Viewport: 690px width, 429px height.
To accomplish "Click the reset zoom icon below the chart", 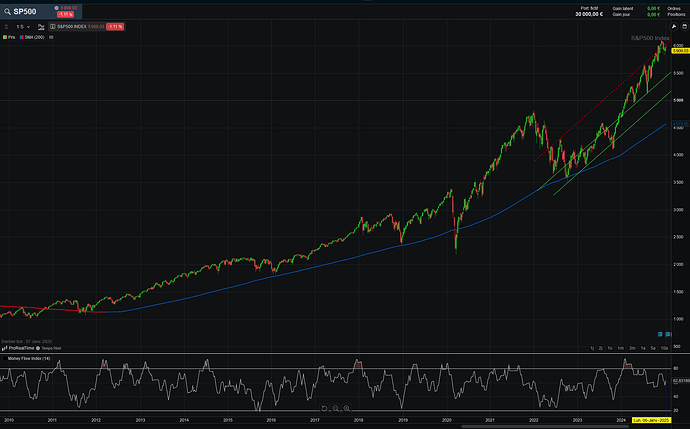I will tap(325, 408).
